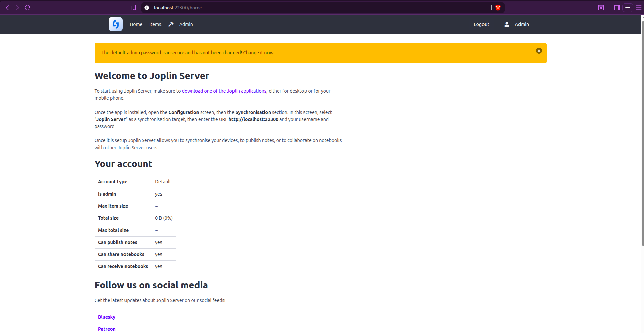Dismiss the yellow password warning banner
The height and width of the screenshot is (333, 644).
click(x=539, y=51)
